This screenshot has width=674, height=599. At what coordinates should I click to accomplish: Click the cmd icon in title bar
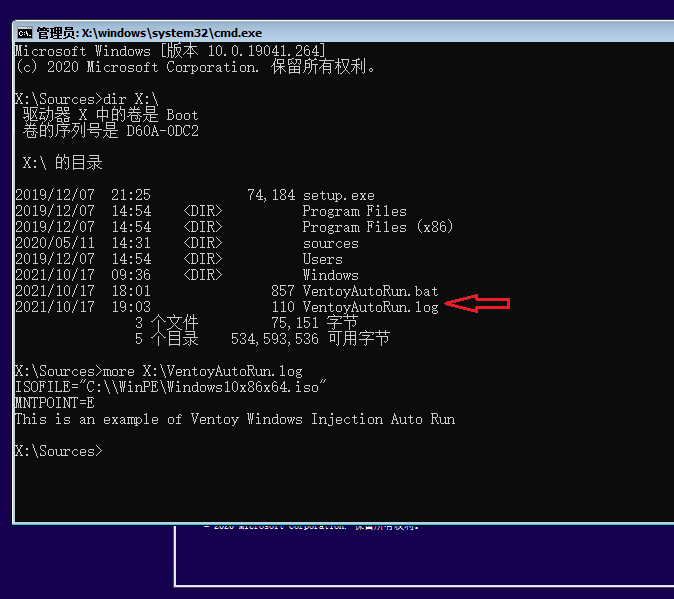(25, 33)
